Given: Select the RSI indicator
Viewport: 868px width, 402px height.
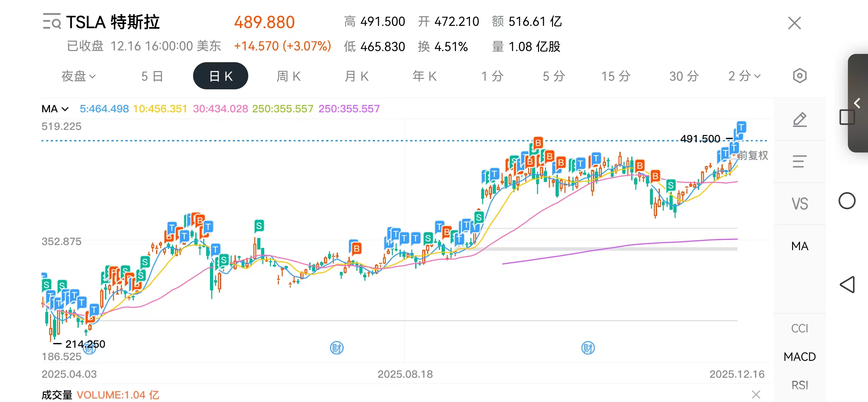Looking at the screenshot, I should click(799, 385).
